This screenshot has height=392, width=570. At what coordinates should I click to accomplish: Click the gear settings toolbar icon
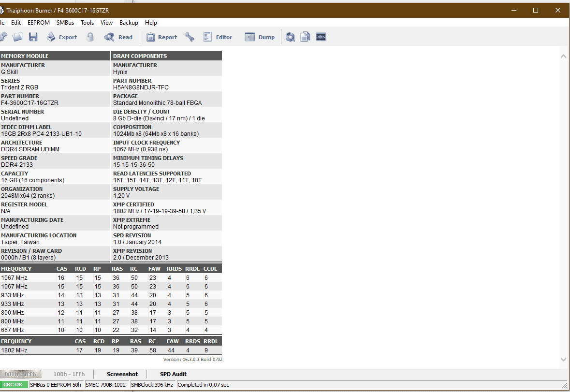click(3, 37)
